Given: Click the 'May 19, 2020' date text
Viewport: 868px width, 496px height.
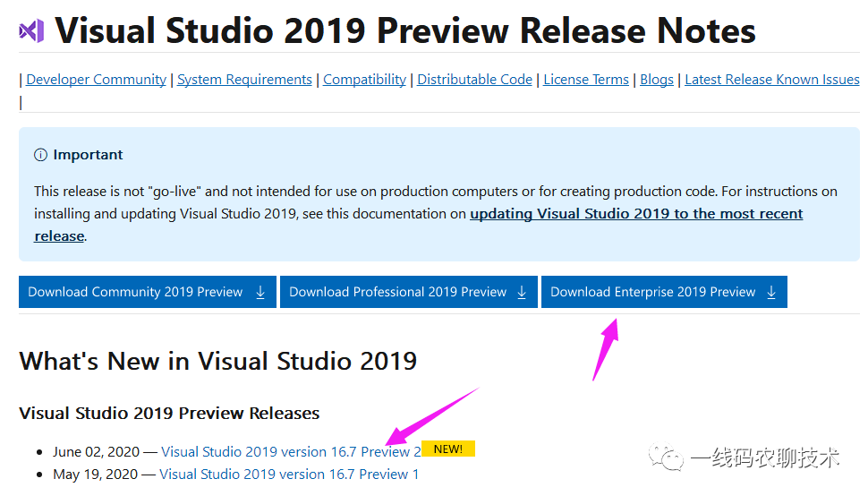Looking at the screenshot, I should pos(95,475).
